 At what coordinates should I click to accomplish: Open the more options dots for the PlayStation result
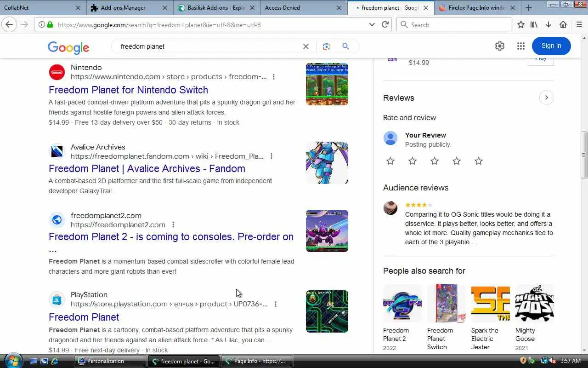(276, 304)
